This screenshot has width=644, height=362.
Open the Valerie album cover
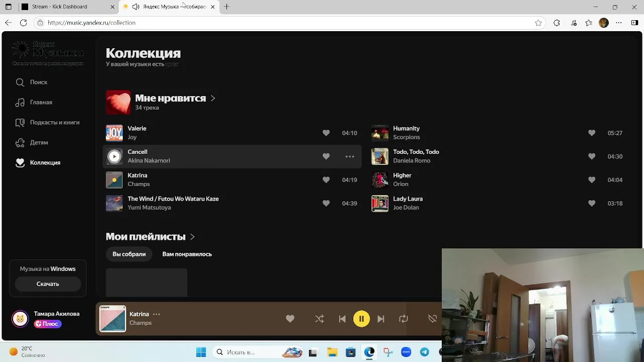[114, 133]
